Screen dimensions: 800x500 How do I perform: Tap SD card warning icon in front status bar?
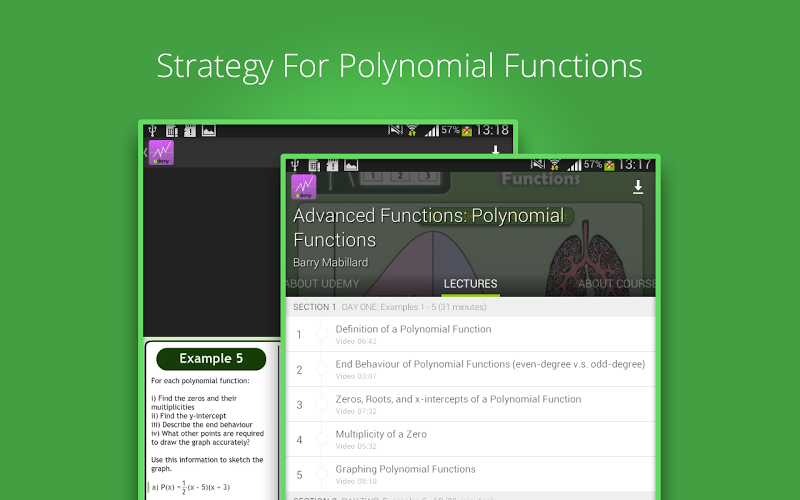332,165
